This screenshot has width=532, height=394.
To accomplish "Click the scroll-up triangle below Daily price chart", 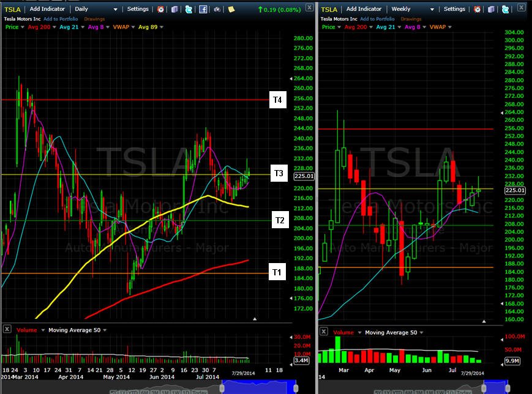I will click(x=255, y=319).
